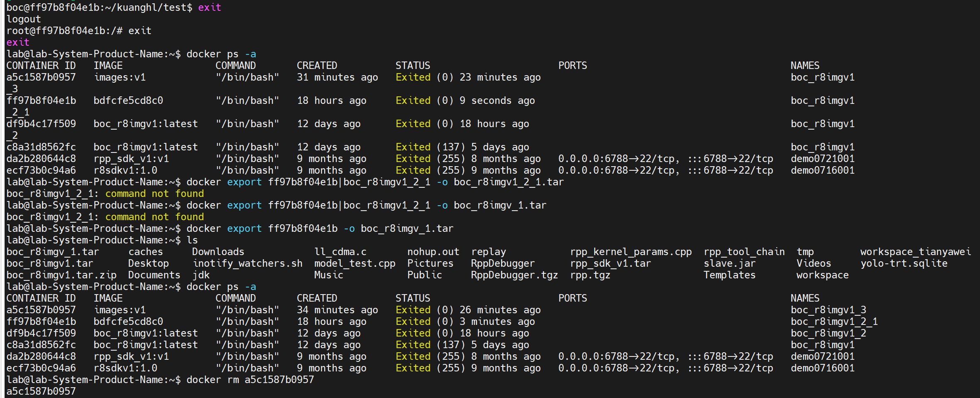Select status 'Exited (0) 3 minutes ago'

click(x=465, y=322)
